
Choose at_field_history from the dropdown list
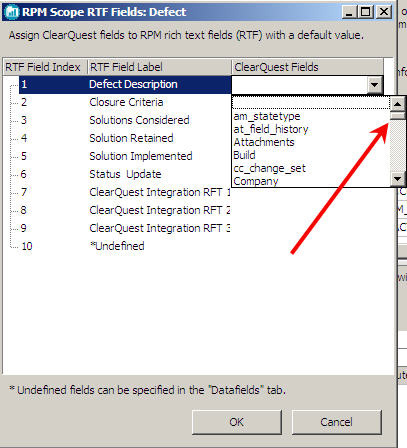coord(311,129)
